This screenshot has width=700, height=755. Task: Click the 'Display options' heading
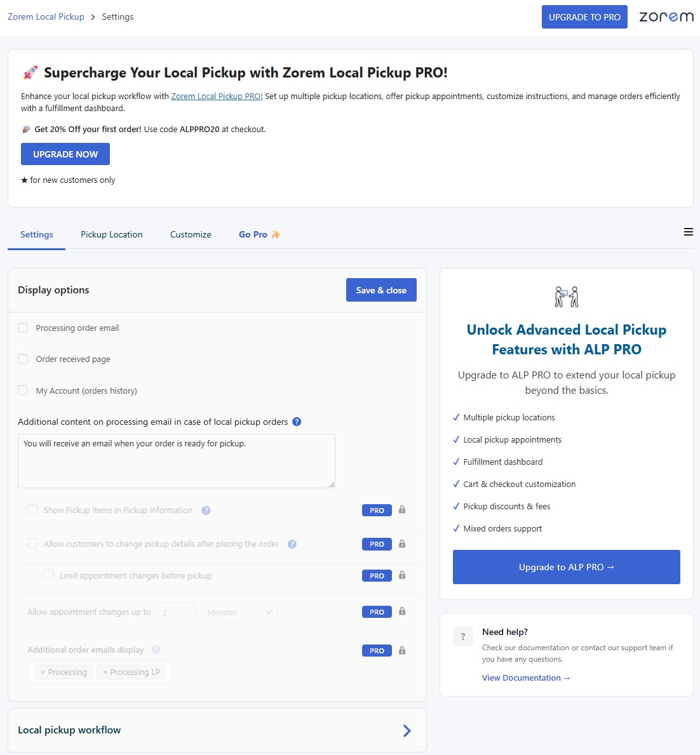(x=53, y=290)
